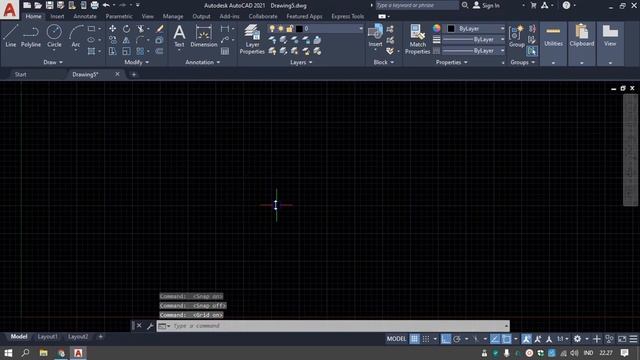The image size is (640, 360).
Task: Add a new drawing tab with plus
Action: pyautogui.click(x=133, y=74)
